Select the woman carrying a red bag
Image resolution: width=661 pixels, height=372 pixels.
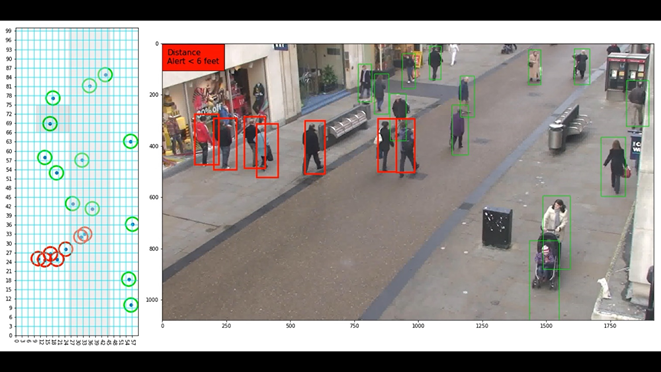coord(613,167)
